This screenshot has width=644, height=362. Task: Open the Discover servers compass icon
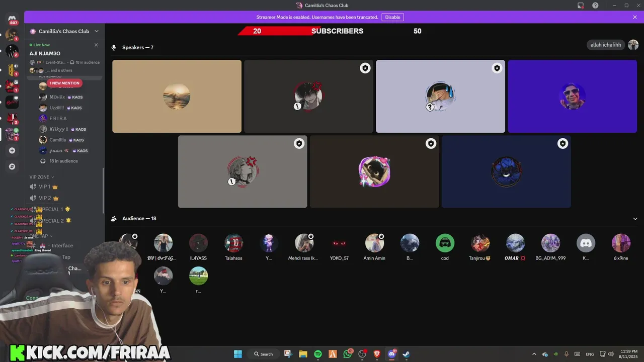[x=12, y=166]
